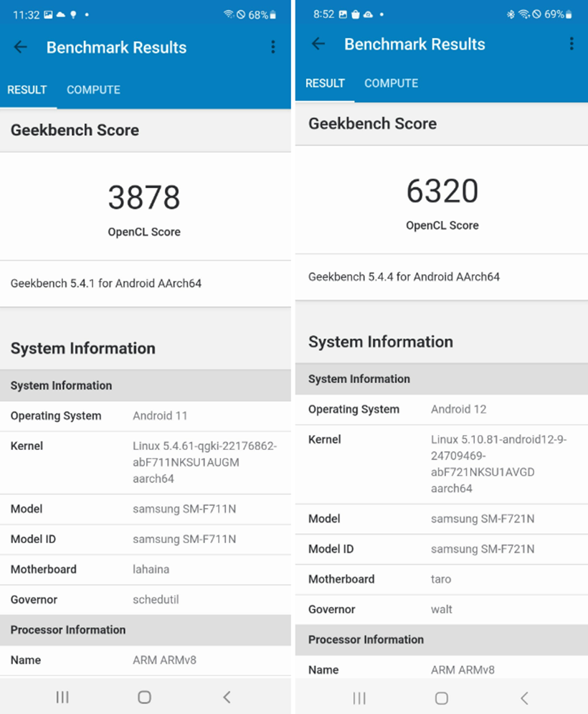Tap do-not-disturb icon on right status bar

(x=537, y=14)
